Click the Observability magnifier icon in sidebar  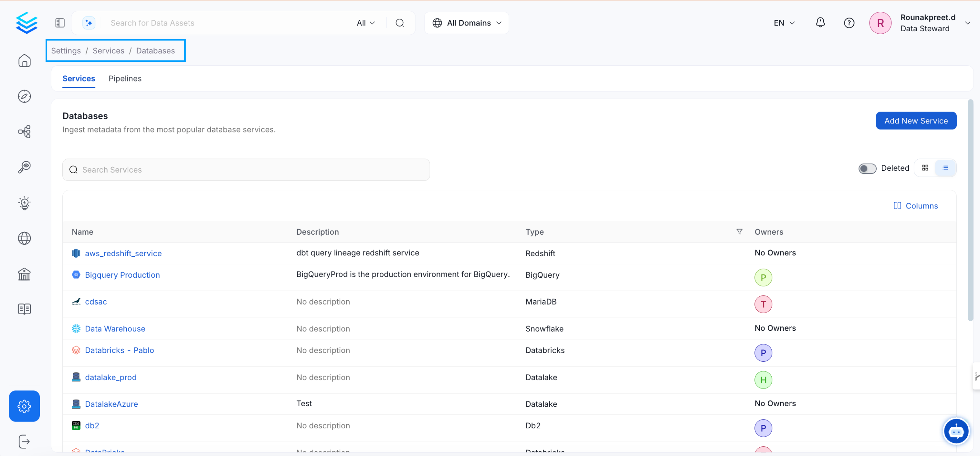pos(24,167)
